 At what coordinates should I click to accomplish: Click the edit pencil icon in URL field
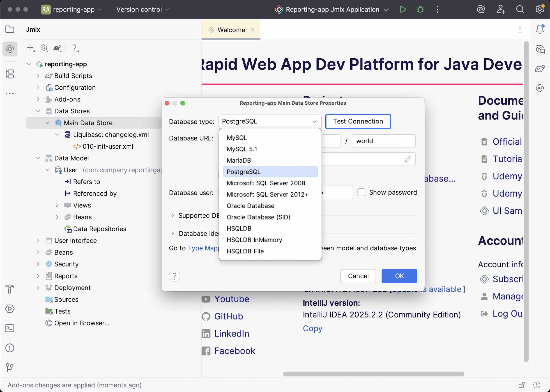pyautogui.click(x=408, y=159)
